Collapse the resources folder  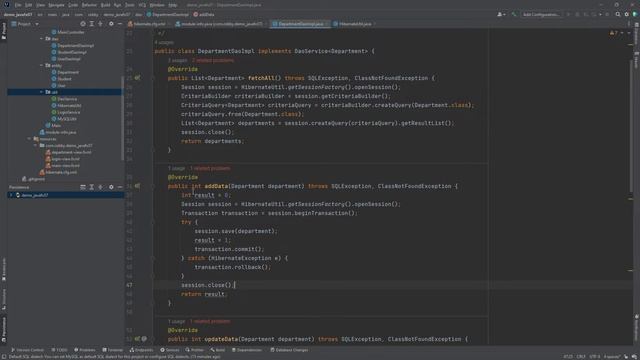[30, 139]
